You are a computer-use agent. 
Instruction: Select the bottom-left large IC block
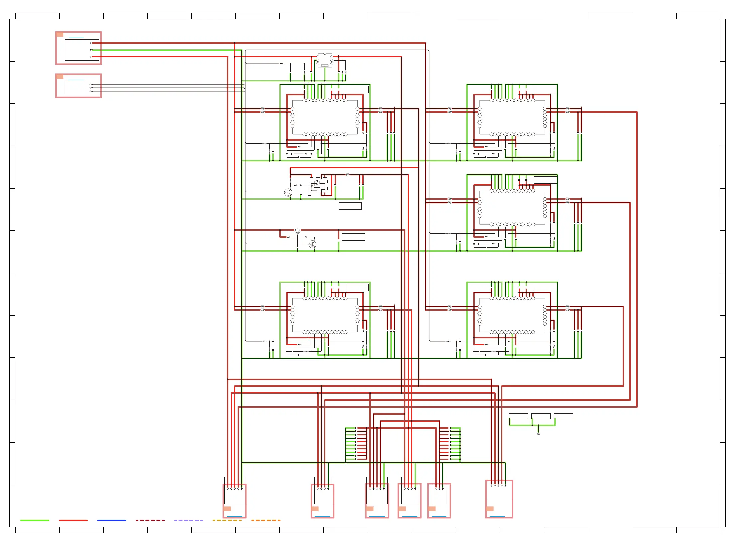pos(325,315)
